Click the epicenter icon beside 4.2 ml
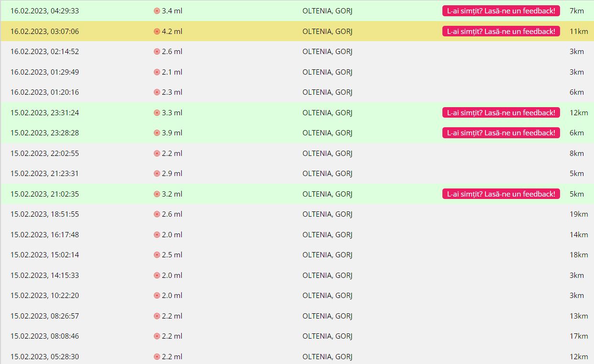This screenshot has height=364, width=594. tap(157, 32)
